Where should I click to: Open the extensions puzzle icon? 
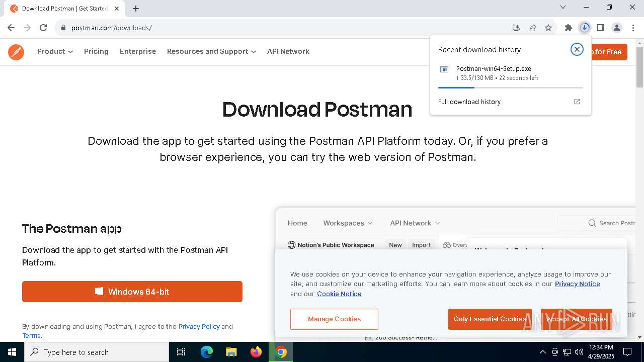569,28
